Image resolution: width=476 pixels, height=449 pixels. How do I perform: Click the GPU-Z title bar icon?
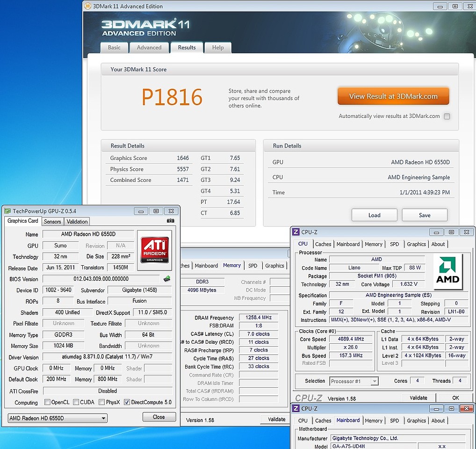coord(7,211)
